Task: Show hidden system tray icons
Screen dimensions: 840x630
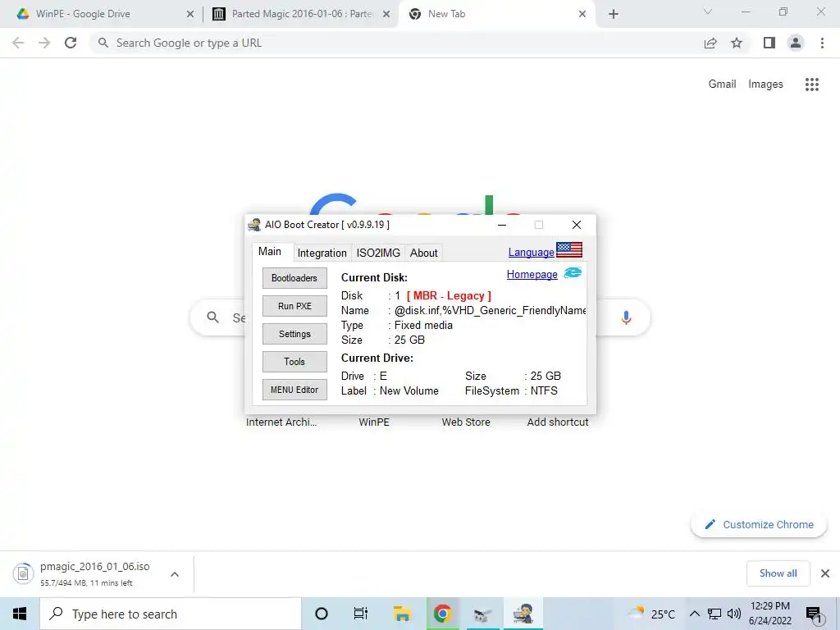Action: pyautogui.click(x=694, y=614)
